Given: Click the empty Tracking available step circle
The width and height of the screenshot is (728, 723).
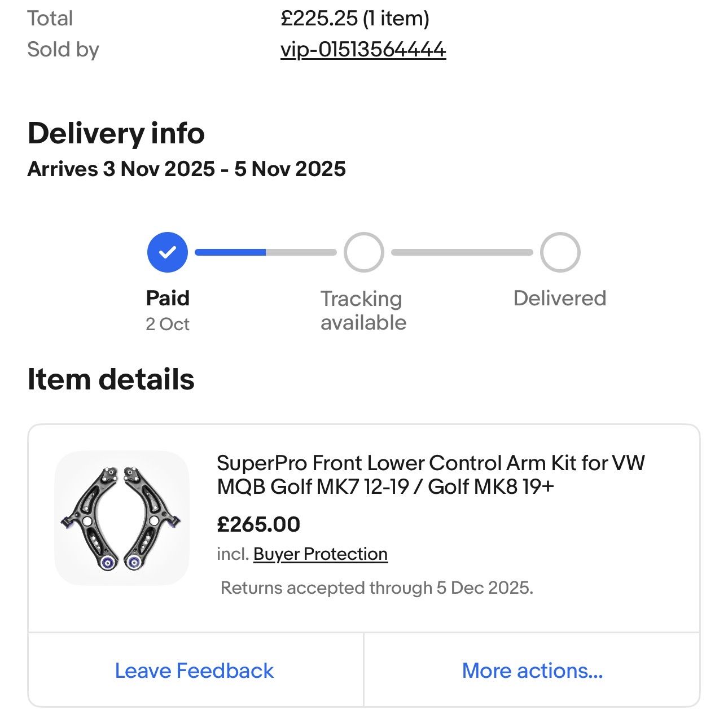Looking at the screenshot, I should (364, 252).
